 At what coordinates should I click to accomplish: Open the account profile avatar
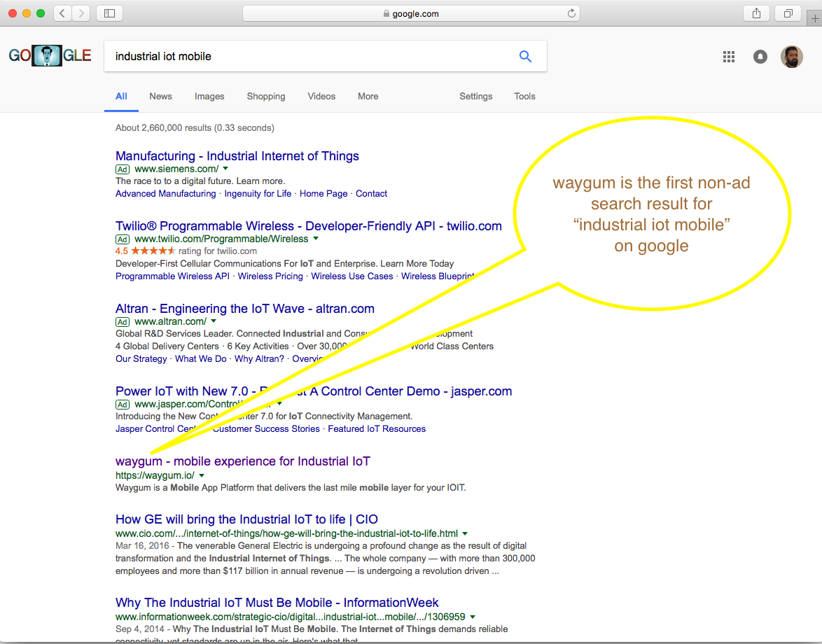coord(792,57)
